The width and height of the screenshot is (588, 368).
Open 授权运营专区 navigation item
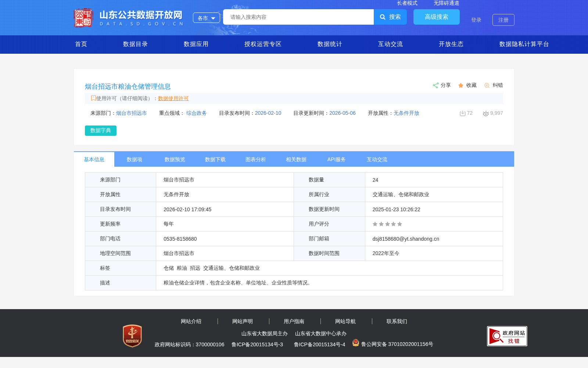pos(263,44)
